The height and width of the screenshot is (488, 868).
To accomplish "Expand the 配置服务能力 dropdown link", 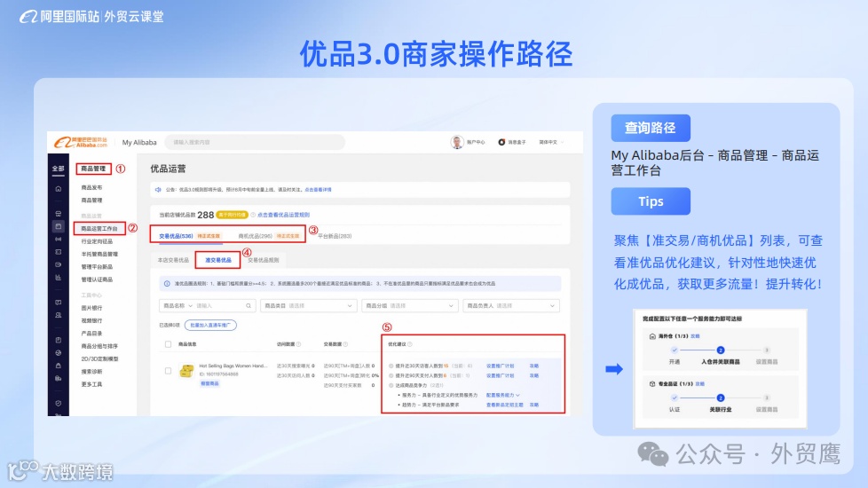I will click(x=502, y=395).
